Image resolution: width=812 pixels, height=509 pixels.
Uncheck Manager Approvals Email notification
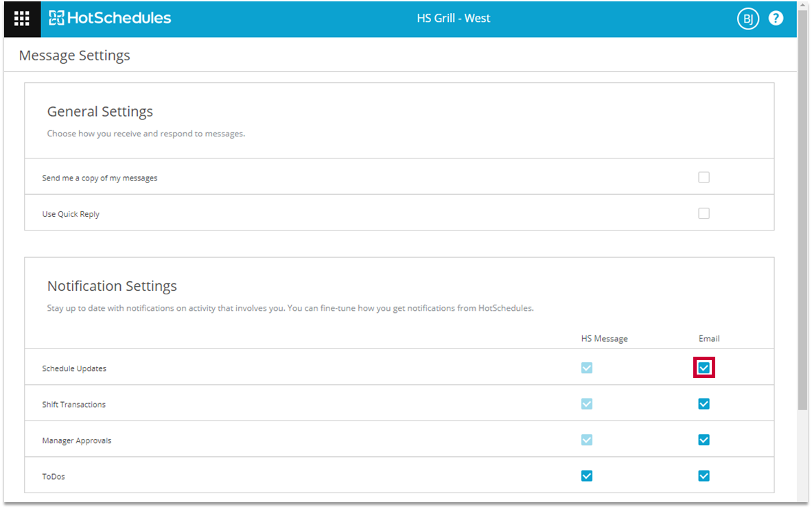tap(704, 440)
